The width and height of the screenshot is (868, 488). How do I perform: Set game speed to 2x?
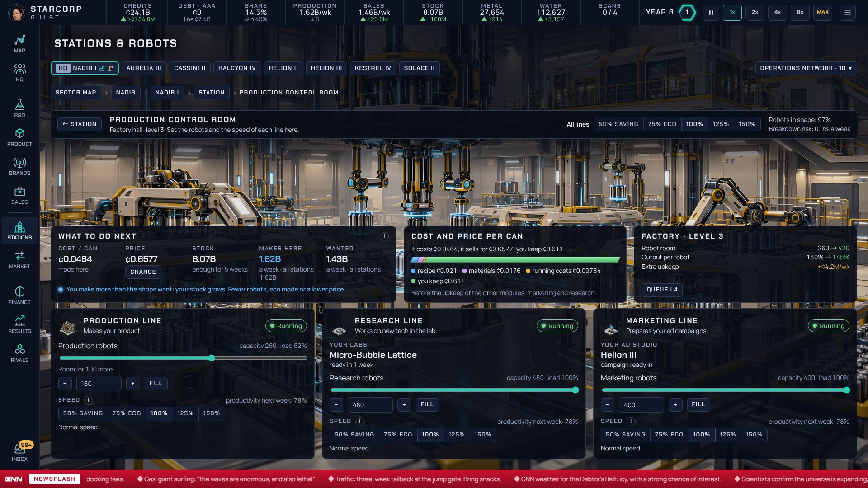point(755,12)
